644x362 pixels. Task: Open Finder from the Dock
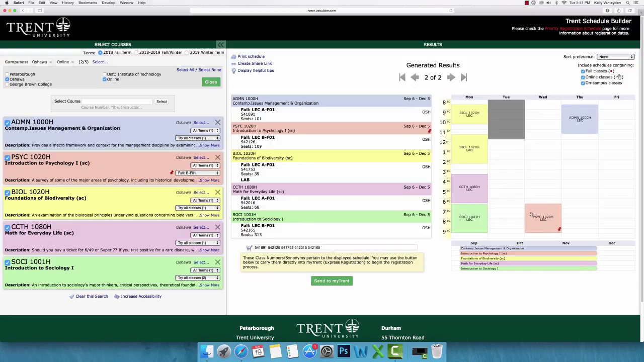207,351
